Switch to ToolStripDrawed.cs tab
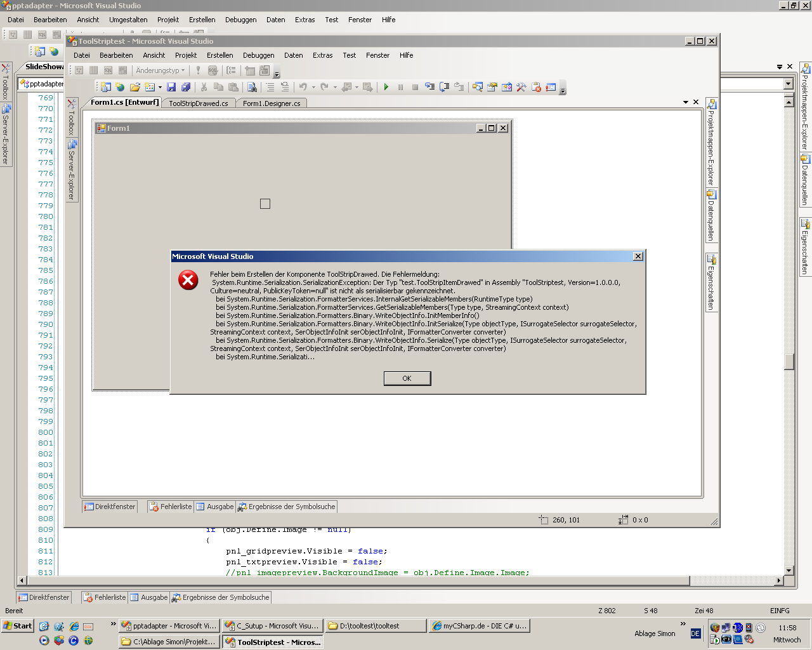The height and width of the screenshot is (650, 812). tap(199, 103)
